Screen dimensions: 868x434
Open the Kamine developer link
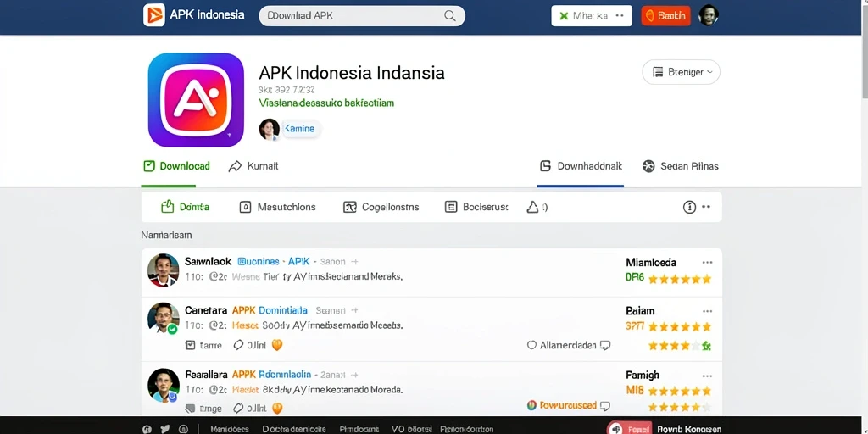[x=299, y=129]
